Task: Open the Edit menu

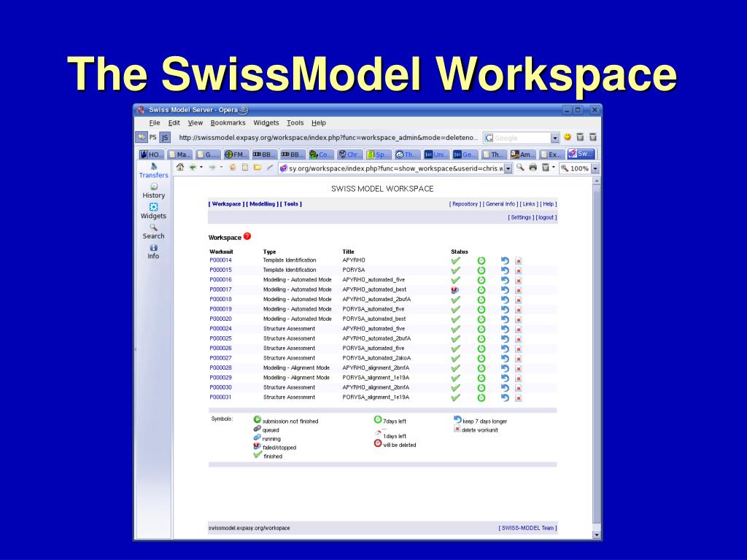Action: (174, 122)
